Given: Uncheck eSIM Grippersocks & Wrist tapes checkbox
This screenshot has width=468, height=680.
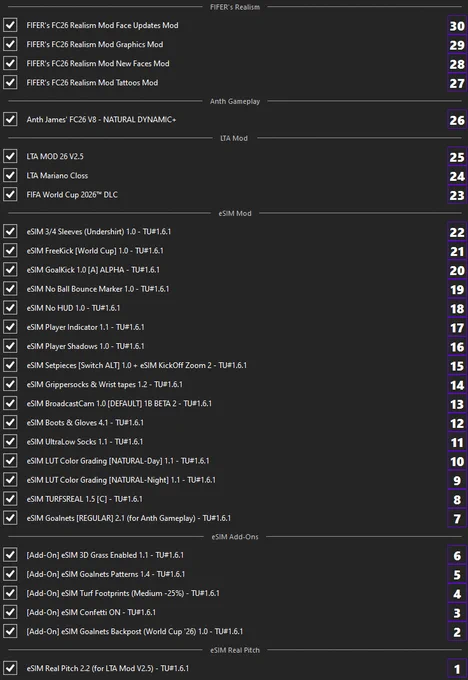Looking at the screenshot, I should 10,384.
